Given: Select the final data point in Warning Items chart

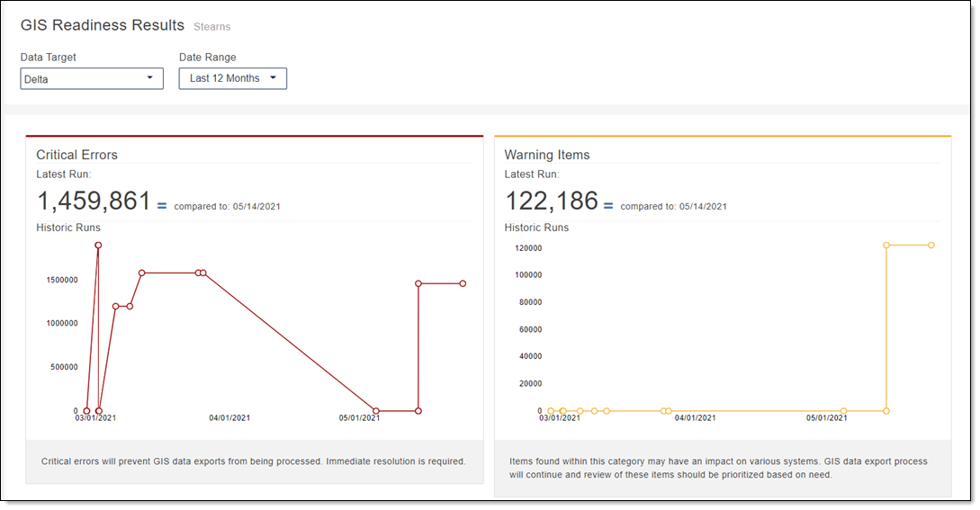Looking at the screenshot, I should pos(931,245).
